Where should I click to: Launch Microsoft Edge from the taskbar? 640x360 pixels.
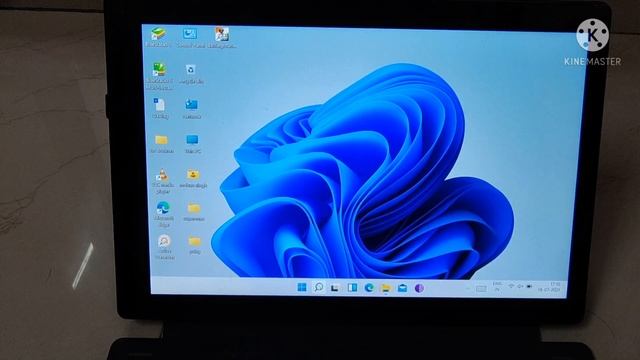(369, 288)
